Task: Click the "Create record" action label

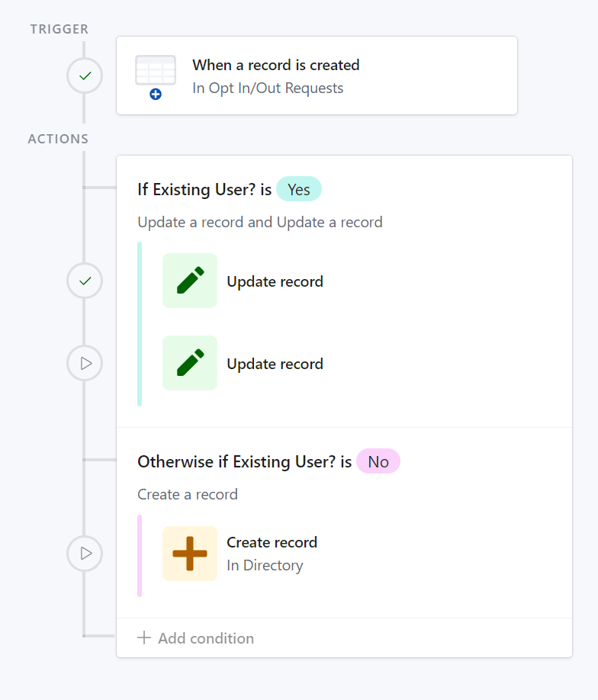Action: [272, 542]
